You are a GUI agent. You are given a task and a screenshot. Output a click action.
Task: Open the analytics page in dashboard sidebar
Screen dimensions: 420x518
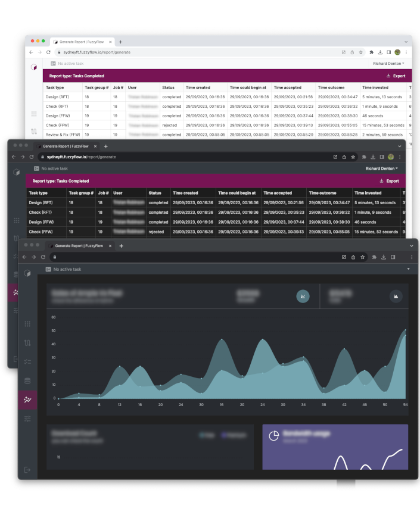tap(27, 400)
